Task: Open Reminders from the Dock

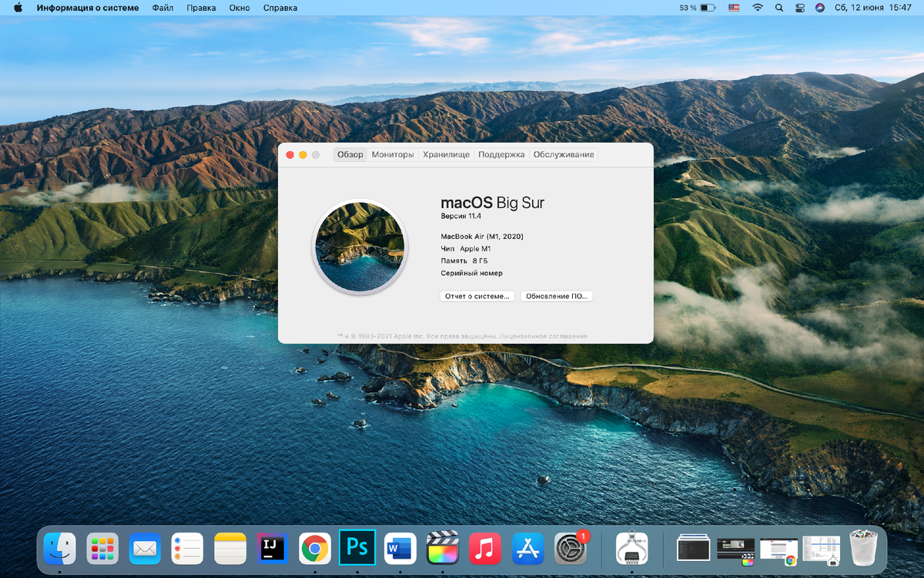Action: point(187,548)
